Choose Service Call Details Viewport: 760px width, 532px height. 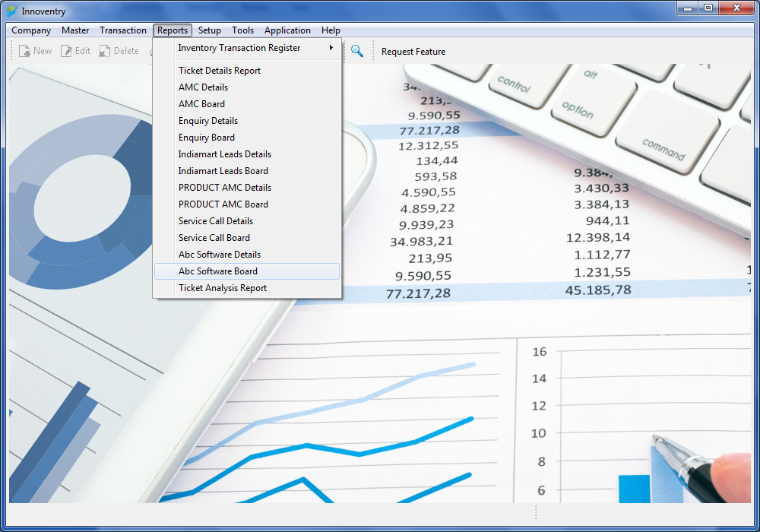(247, 221)
